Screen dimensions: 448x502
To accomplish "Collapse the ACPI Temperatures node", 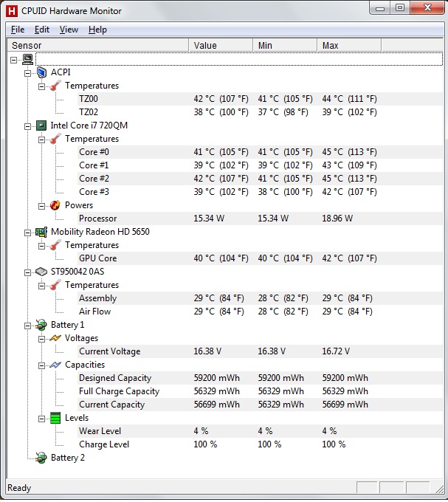I will [41, 86].
